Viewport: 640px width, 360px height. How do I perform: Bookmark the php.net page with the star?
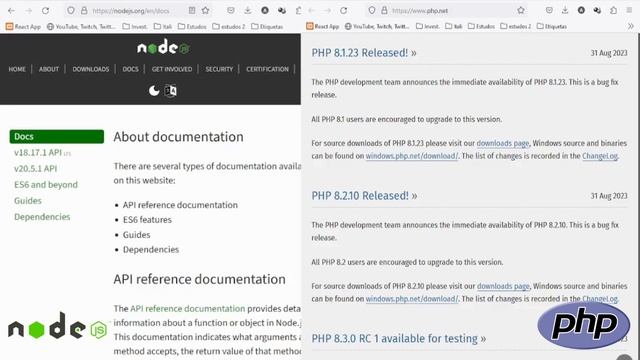click(x=521, y=11)
